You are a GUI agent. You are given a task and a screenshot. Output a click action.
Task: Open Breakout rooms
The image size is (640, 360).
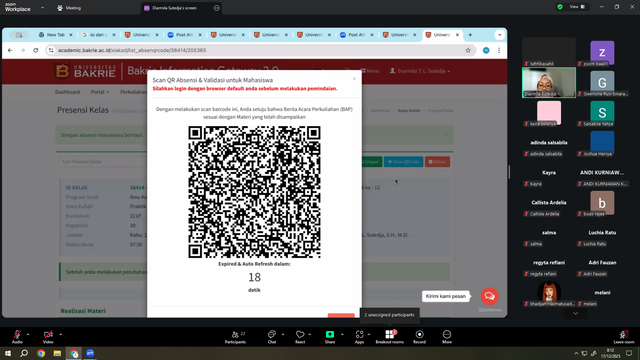[x=389, y=337]
